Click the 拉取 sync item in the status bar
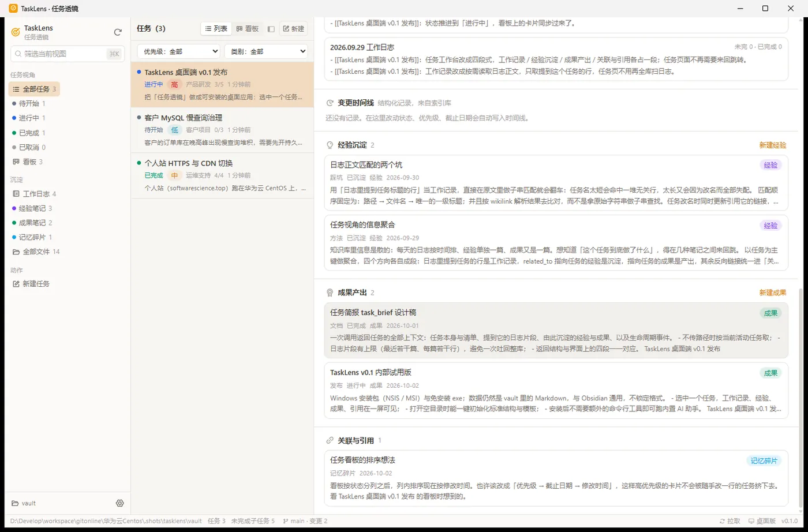 pyautogui.click(x=730, y=521)
